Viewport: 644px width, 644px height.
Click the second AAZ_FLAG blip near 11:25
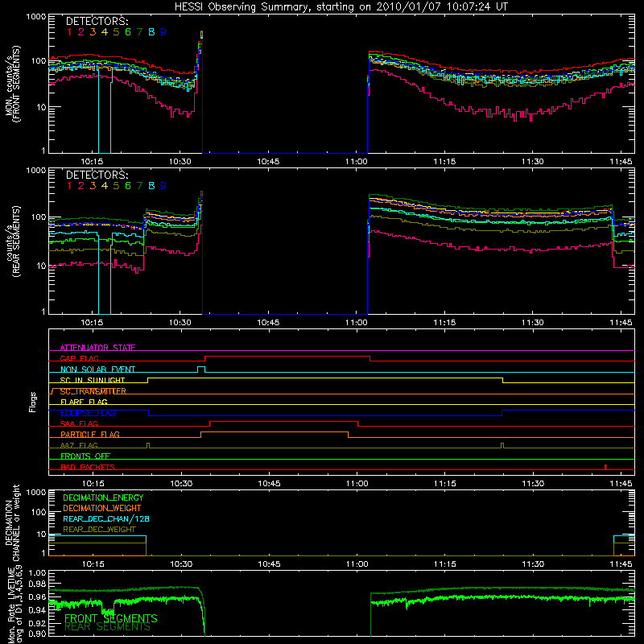(502, 446)
